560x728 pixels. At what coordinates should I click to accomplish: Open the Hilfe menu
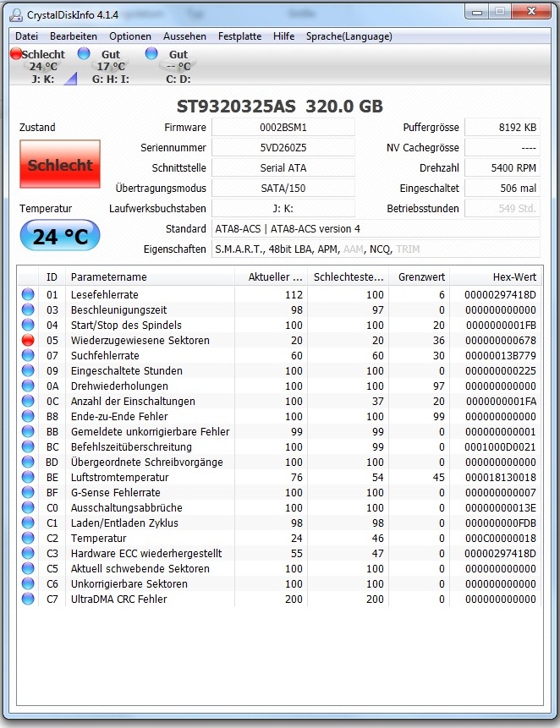pyautogui.click(x=283, y=36)
